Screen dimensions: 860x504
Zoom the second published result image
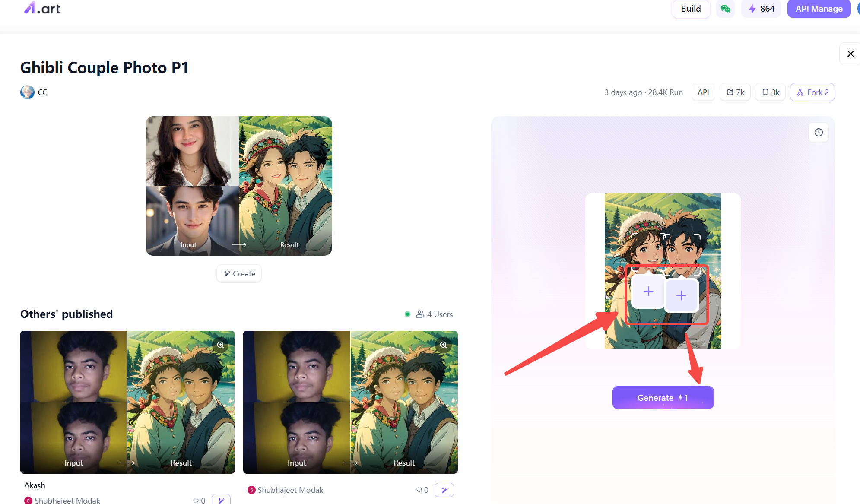[443, 345]
